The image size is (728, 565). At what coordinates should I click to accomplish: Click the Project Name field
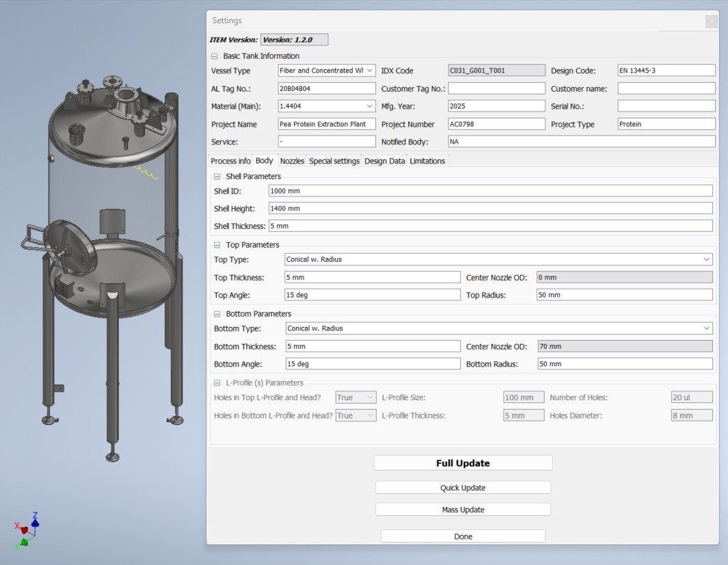pos(326,124)
